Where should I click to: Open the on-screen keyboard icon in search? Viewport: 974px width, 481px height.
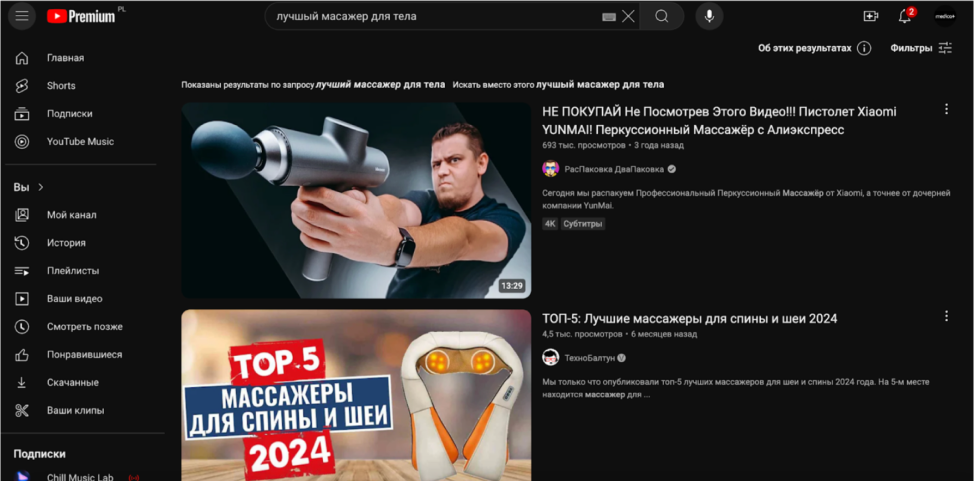tap(609, 17)
